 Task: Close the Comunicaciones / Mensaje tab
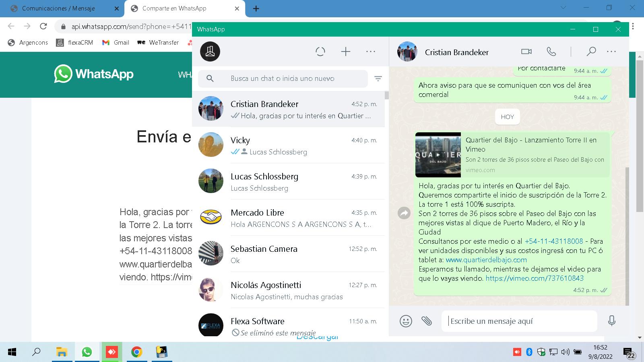click(117, 8)
